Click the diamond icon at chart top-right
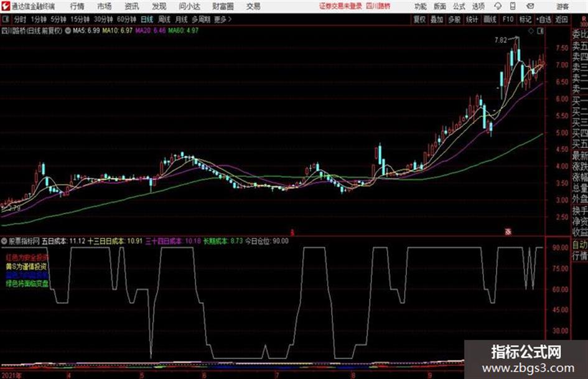Viewport: 588px width, 379px height. (x=531, y=31)
